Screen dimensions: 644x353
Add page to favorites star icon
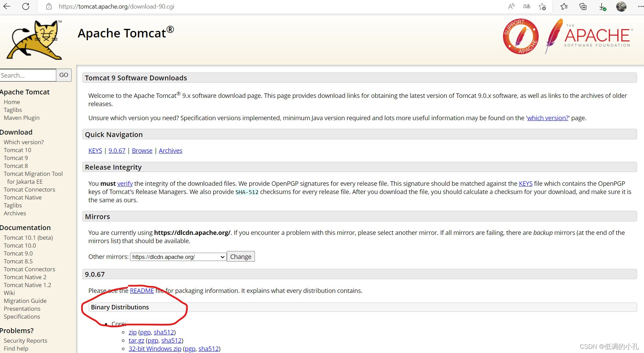542,6
